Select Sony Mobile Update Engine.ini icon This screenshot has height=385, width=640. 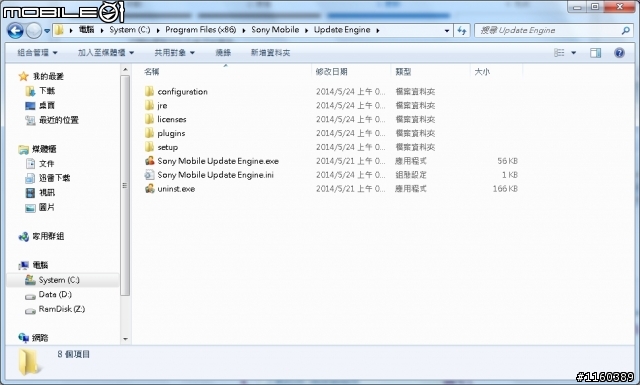pyautogui.click(x=150, y=174)
